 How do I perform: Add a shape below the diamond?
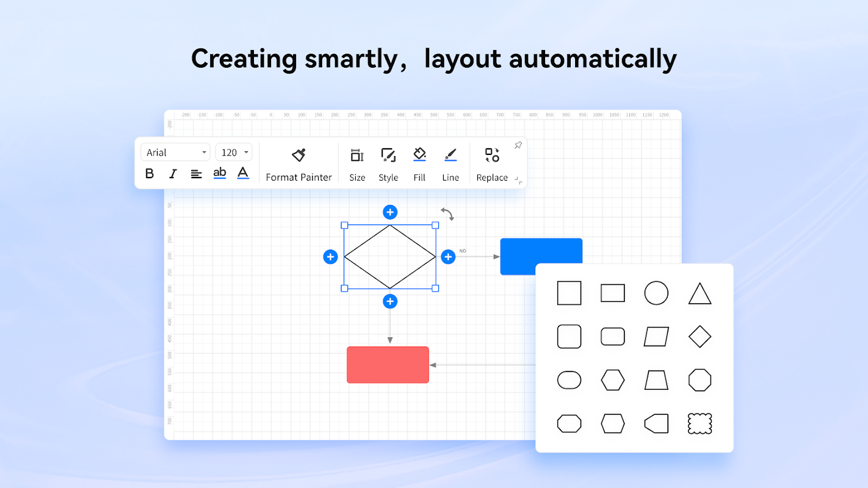tap(390, 301)
